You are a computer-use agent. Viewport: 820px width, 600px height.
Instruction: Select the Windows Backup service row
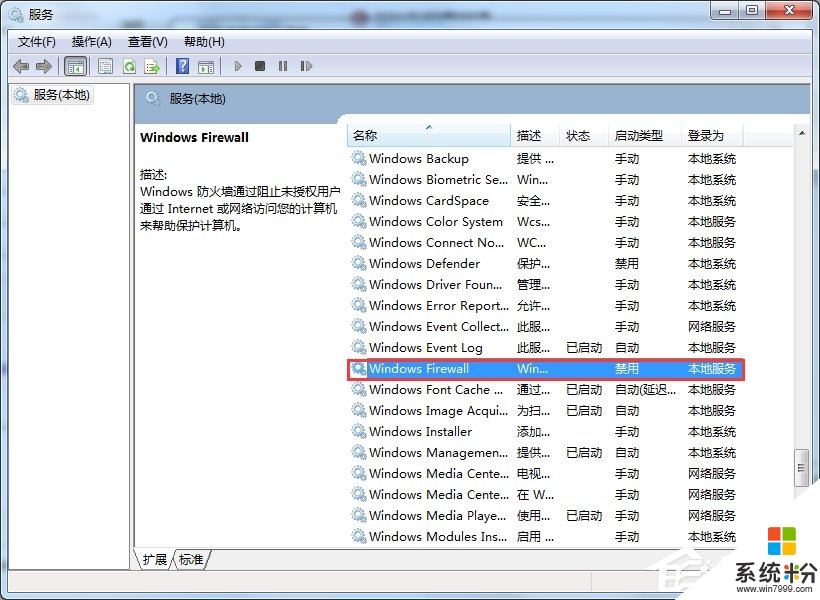544,159
